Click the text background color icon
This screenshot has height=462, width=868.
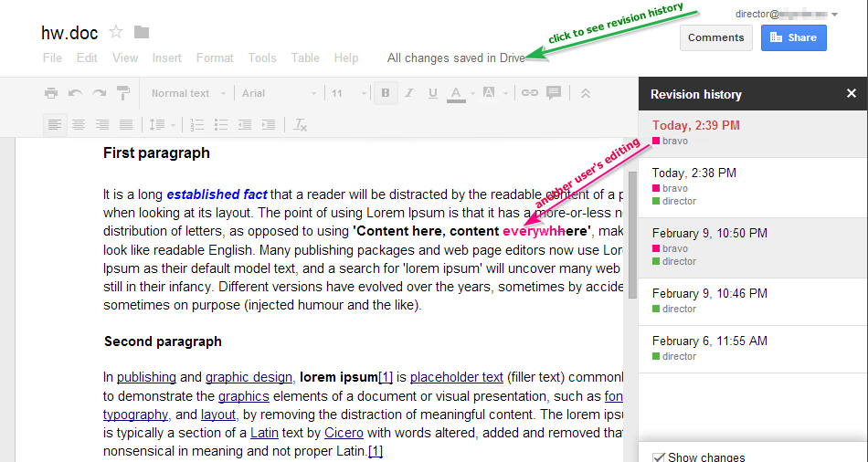pyautogui.click(x=489, y=93)
